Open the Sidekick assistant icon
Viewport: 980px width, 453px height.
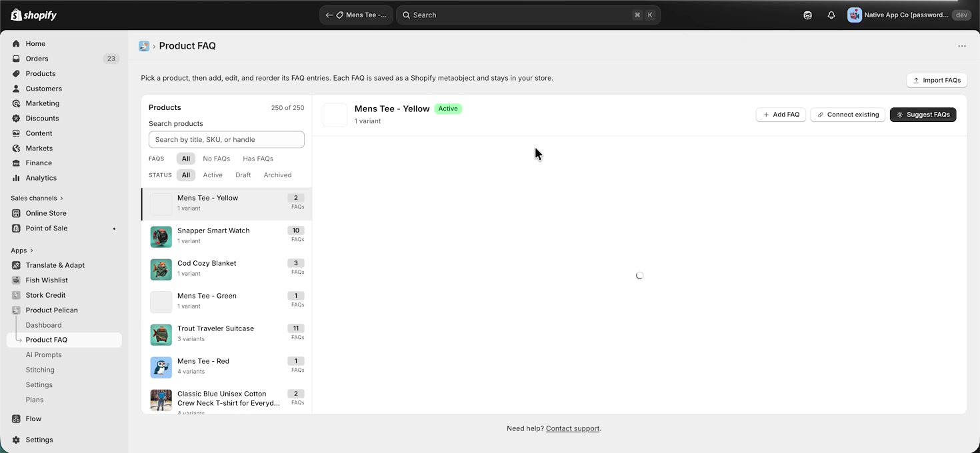tap(808, 15)
